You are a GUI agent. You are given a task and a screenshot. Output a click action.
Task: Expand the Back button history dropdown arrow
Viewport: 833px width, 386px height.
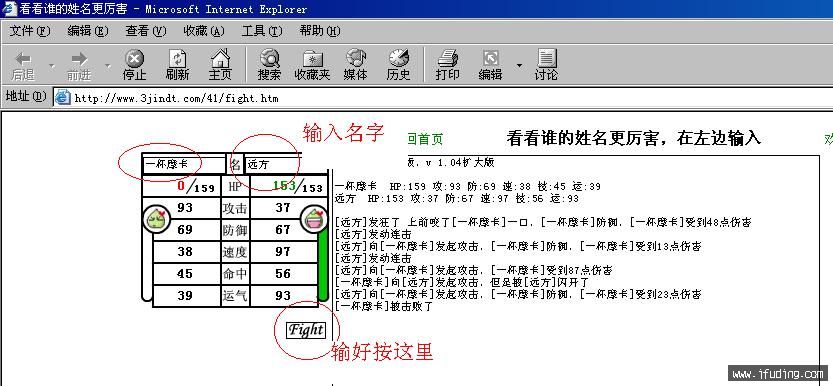point(52,66)
